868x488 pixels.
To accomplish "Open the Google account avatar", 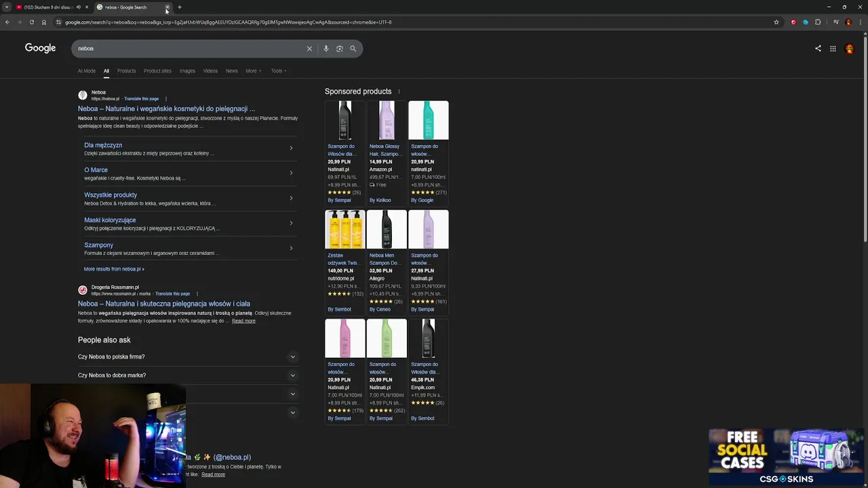I will pyautogui.click(x=849, y=48).
